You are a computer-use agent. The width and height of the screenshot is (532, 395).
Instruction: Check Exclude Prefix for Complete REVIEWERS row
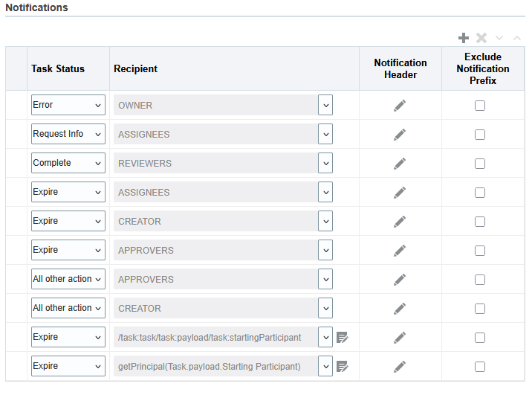pos(480,164)
